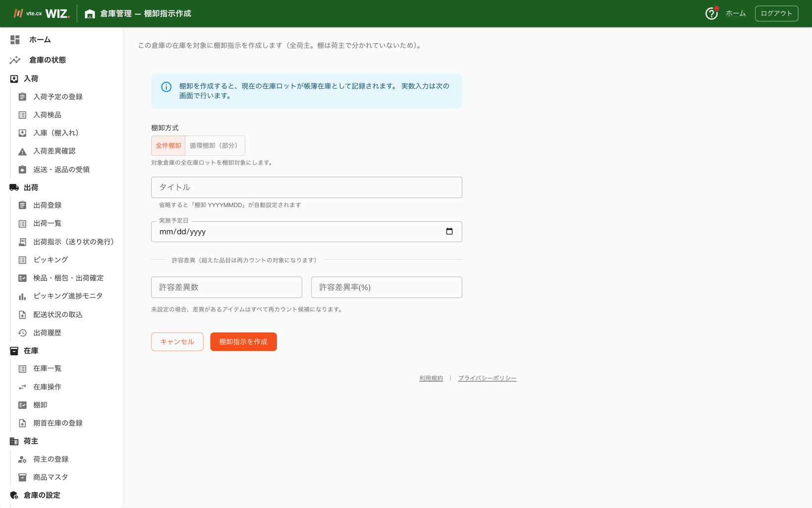812x508 pixels.
Task: Open the calendar picker icon in 実施予定日
Action: pos(449,231)
